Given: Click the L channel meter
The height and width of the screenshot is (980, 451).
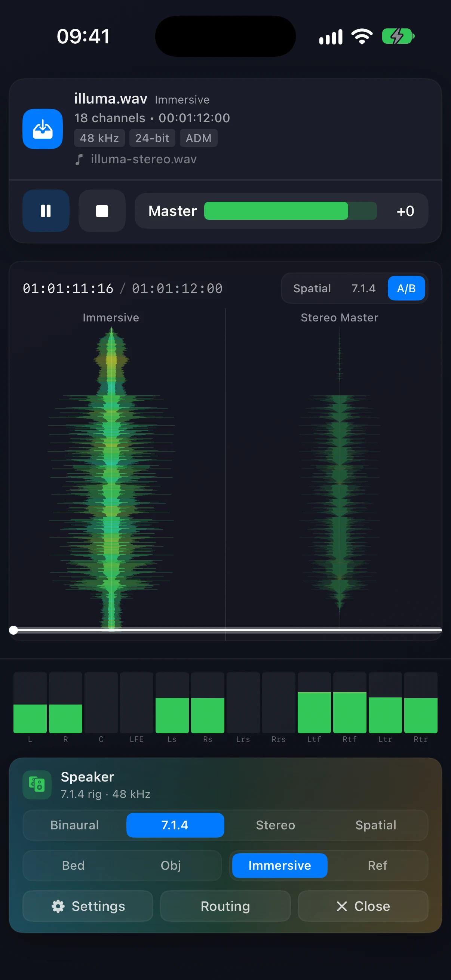Looking at the screenshot, I should [30, 703].
